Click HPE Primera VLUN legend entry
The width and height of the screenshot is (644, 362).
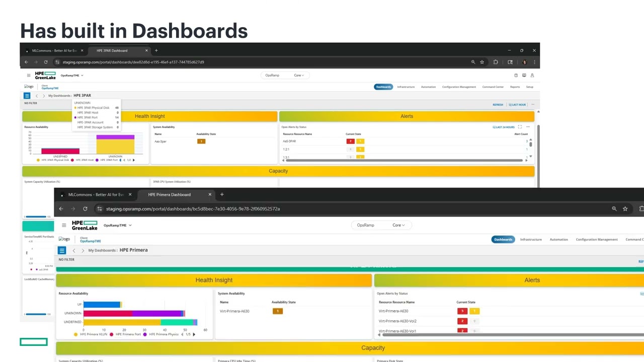91,334
